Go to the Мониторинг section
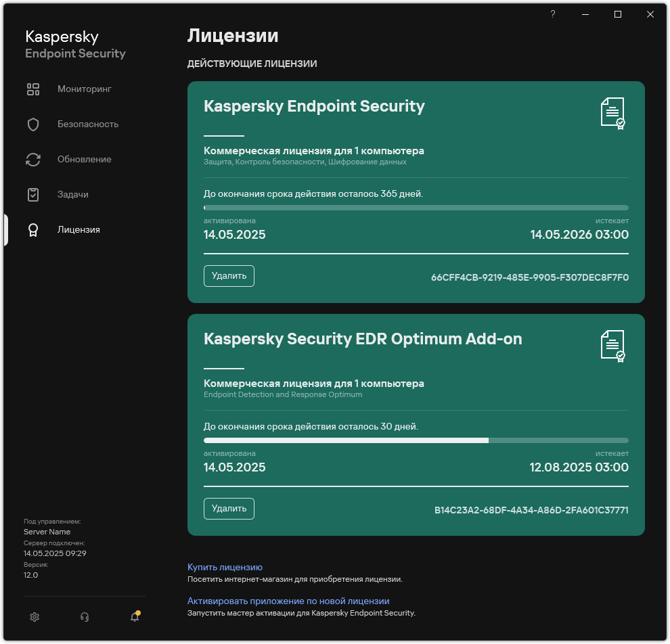Image resolution: width=670 pixels, height=644 pixels. pos(85,89)
